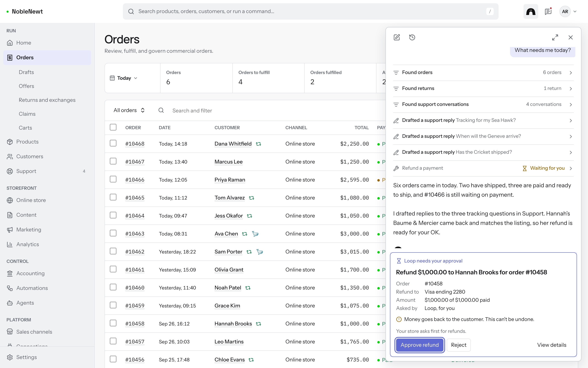Click the recurring icon next to Noah Patel
Viewport: 588px width, 368px height.
248,288
